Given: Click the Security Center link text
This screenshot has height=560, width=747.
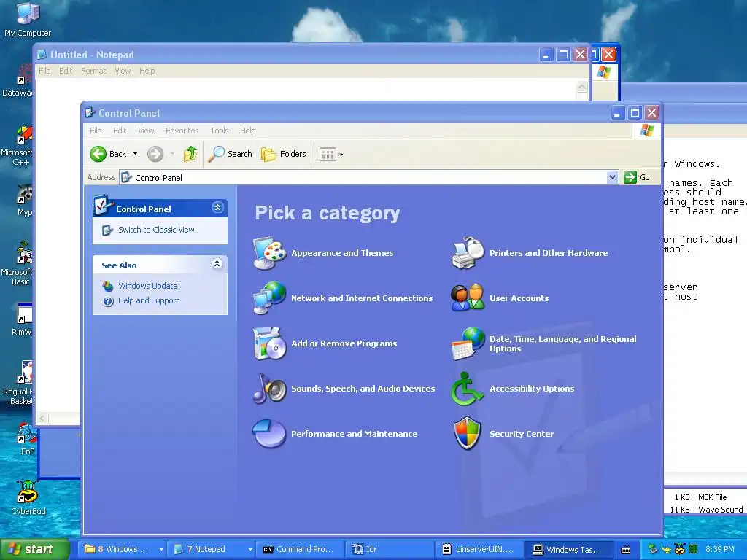Looking at the screenshot, I should 522,435.
